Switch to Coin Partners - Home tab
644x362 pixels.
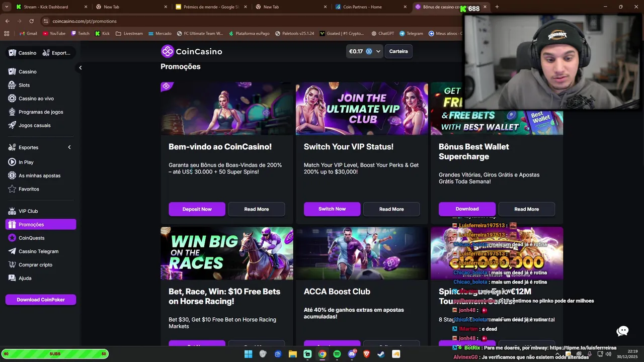coord(371,7)
